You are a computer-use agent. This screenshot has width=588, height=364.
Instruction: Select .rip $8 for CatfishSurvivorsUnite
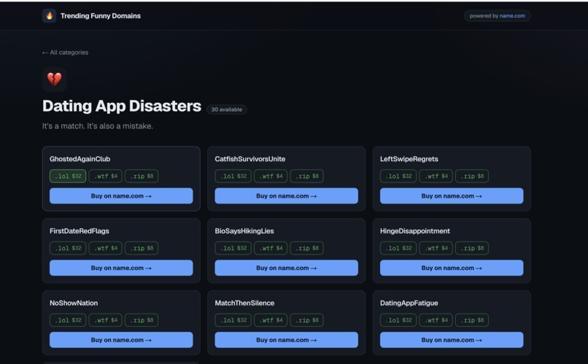(x=306, y=177)
